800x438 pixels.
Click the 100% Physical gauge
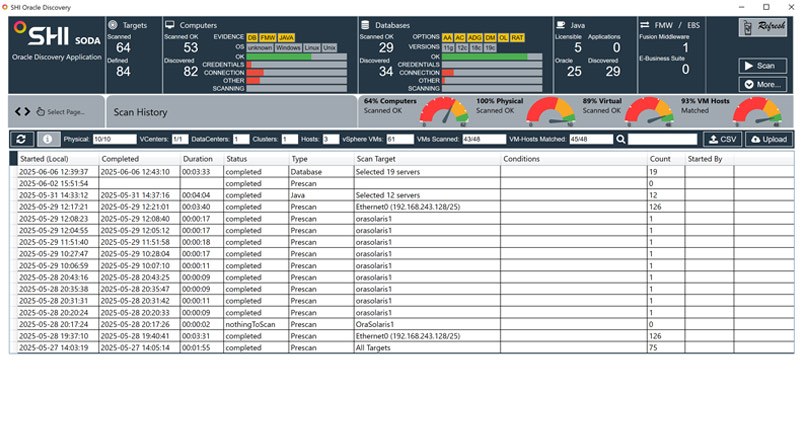coord(551,111)
